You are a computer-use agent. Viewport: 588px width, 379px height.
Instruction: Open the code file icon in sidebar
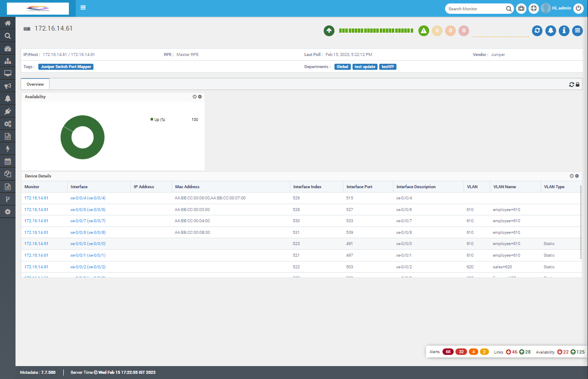click(8, 136)
